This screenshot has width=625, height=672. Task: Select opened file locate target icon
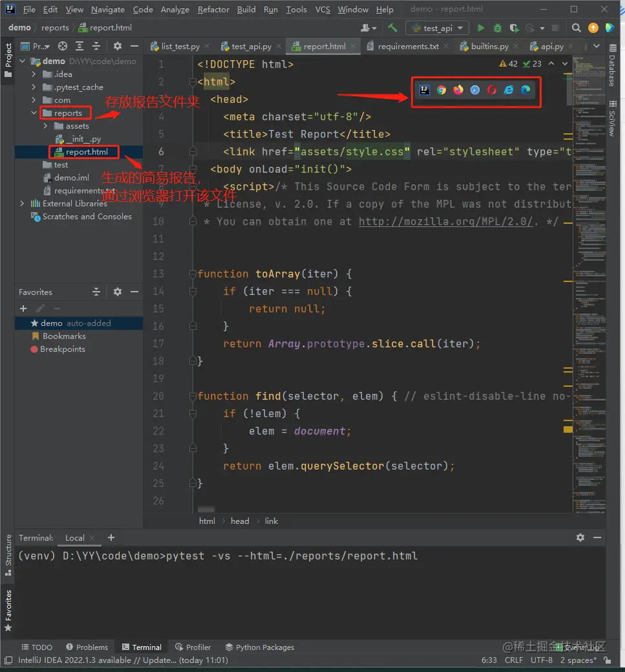click(x=63, y=46)
